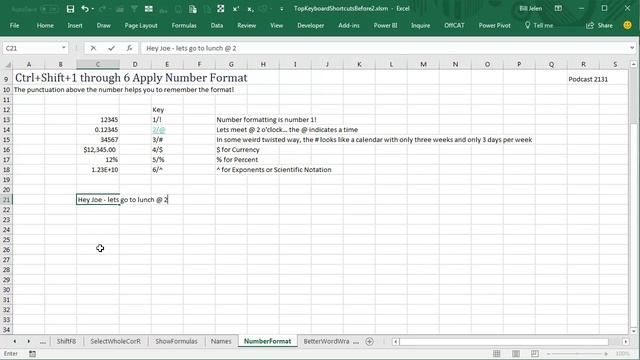This screenshot has width=640, height=360.
Task: Click the table grid icon in Quick Access Toolbar
Action: (149, 9)
